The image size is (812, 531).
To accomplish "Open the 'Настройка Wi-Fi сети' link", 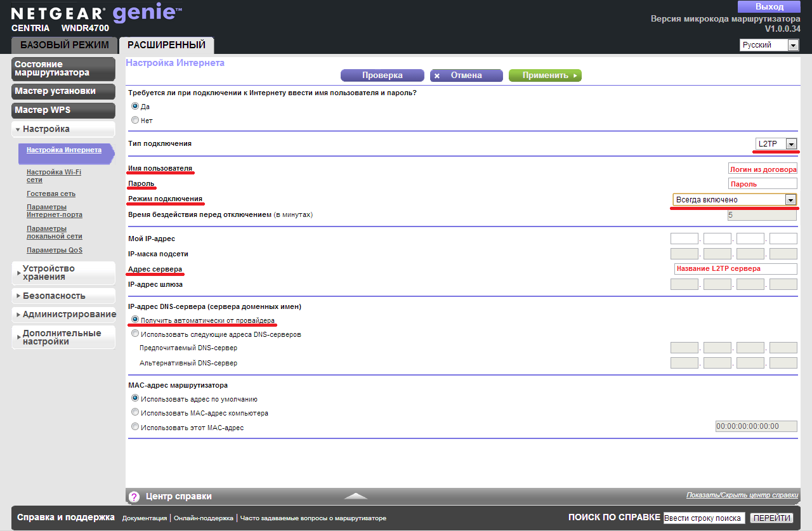I will pos(54,176).
